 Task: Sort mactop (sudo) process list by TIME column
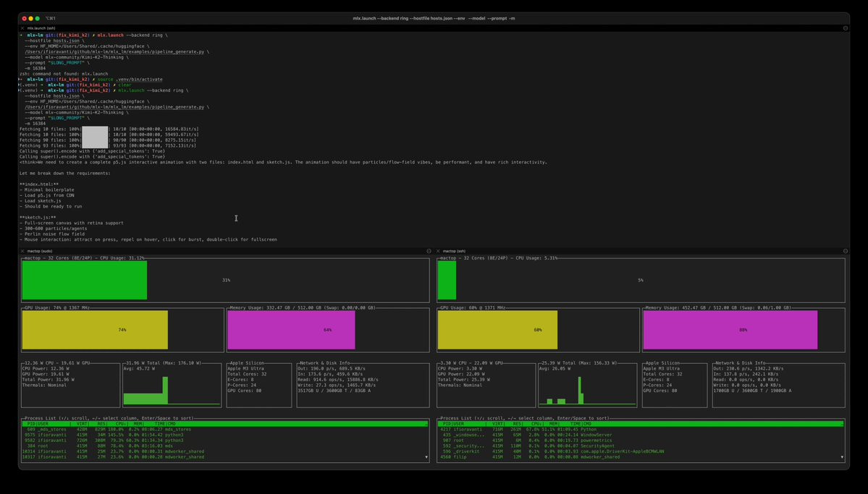point(159,424)
